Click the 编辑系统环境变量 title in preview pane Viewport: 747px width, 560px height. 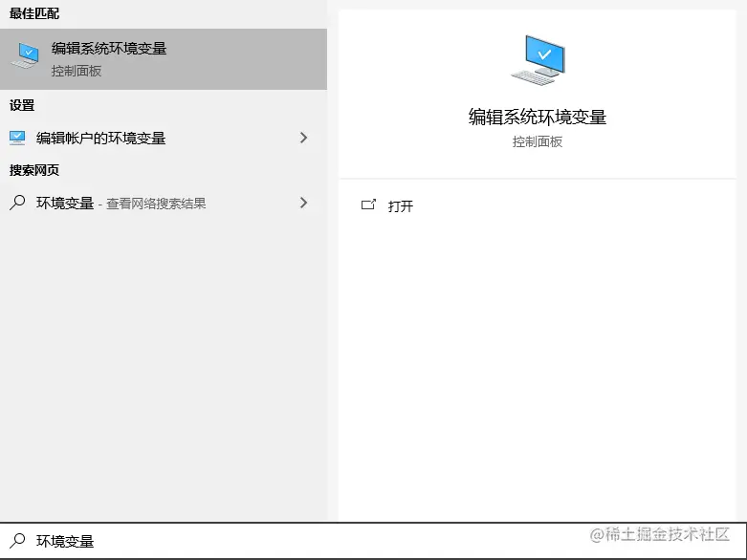(x=538, y=117)
